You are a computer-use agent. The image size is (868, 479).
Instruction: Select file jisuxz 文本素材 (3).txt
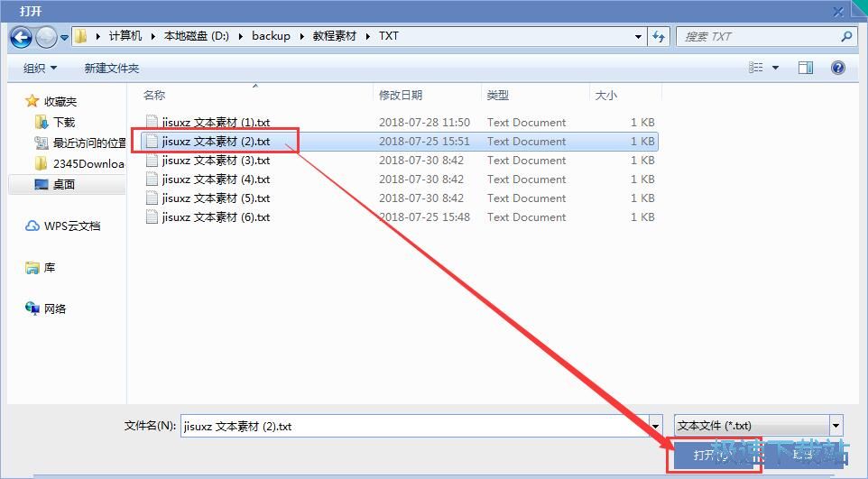pyautogui.click(x=216, y=160)
